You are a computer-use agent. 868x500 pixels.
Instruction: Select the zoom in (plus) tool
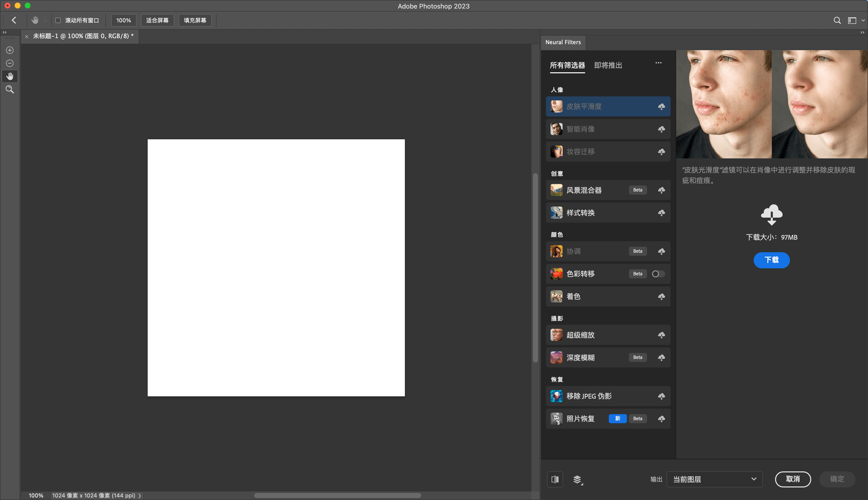[x=10, y=50]
